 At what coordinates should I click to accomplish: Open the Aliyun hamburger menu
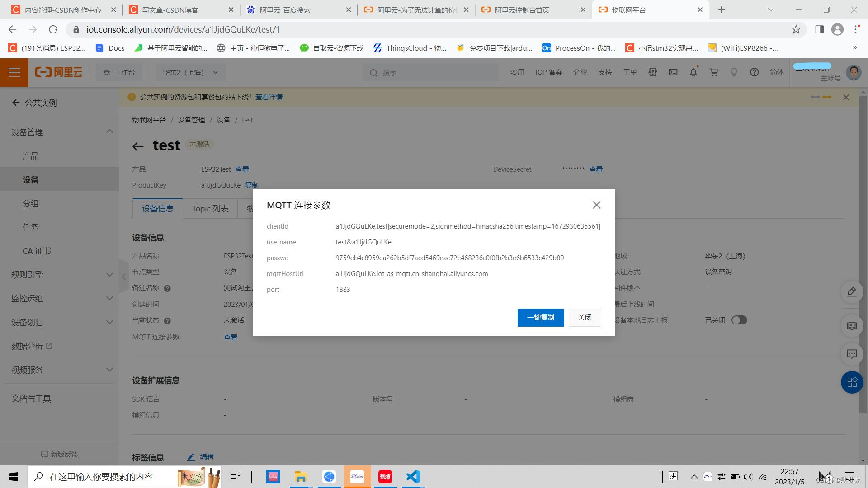[x=14, y=72]
